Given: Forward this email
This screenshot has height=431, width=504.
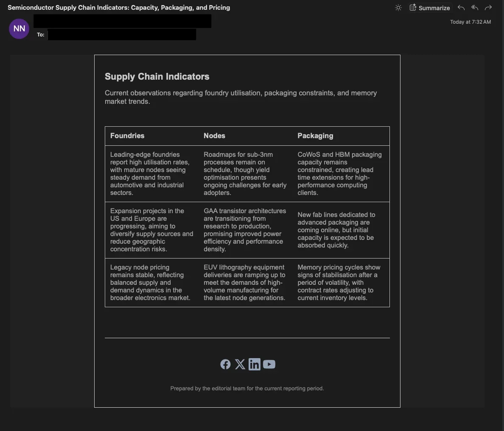Looking at the screenshot, I should tap(488, 8).
